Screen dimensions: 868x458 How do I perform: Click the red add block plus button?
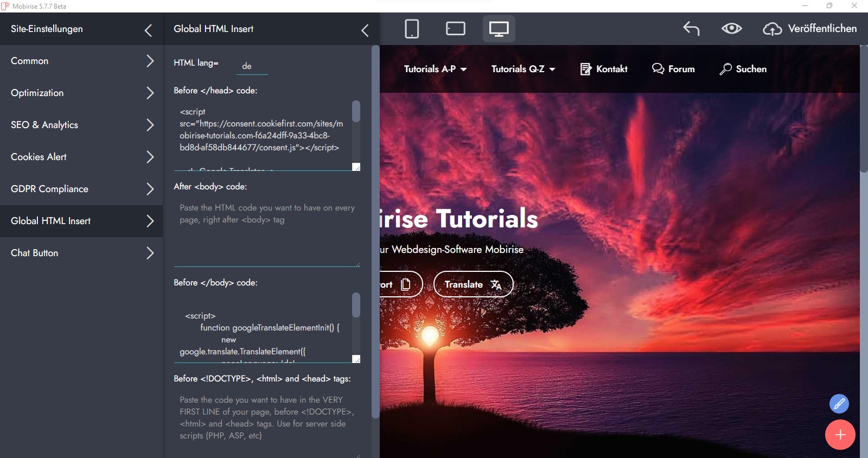point(840,435)
